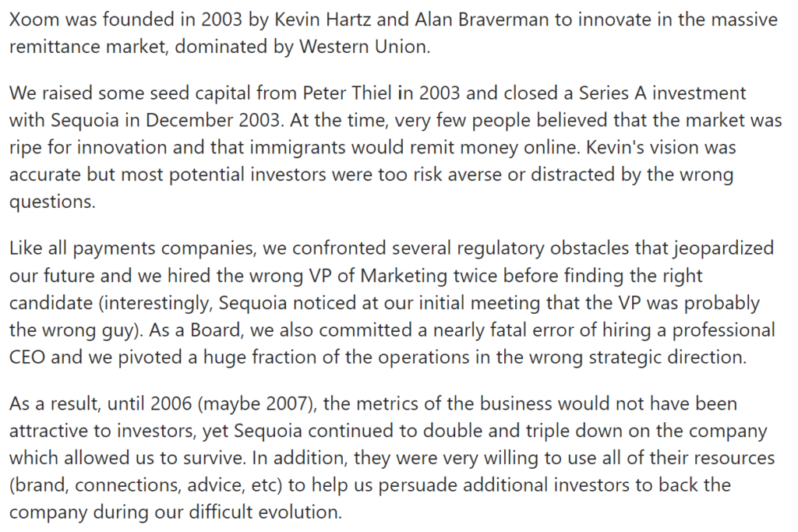Click the 'Western Union' text
This screenshot has width=798, height=532.
coord(365,47)
